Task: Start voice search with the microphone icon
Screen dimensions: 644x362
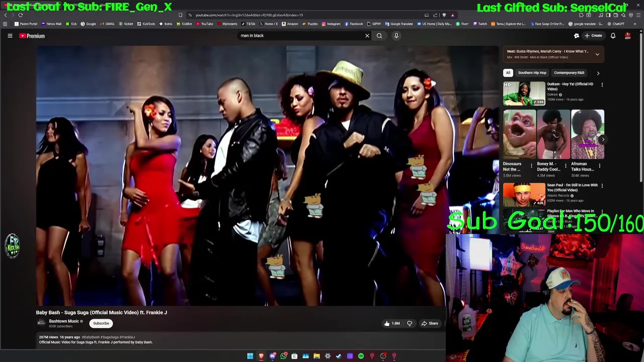Action: pyautogui.click(x=396, y=36)
